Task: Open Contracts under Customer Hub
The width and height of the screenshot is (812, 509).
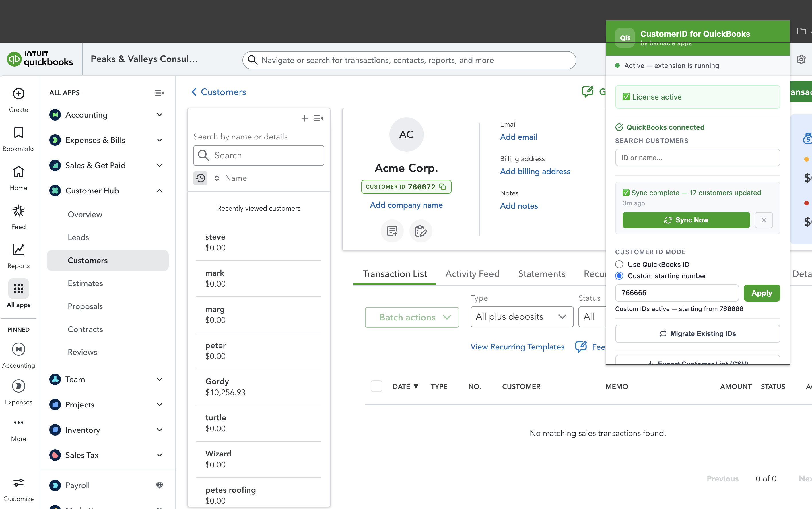Action: [x=85, y=329]
